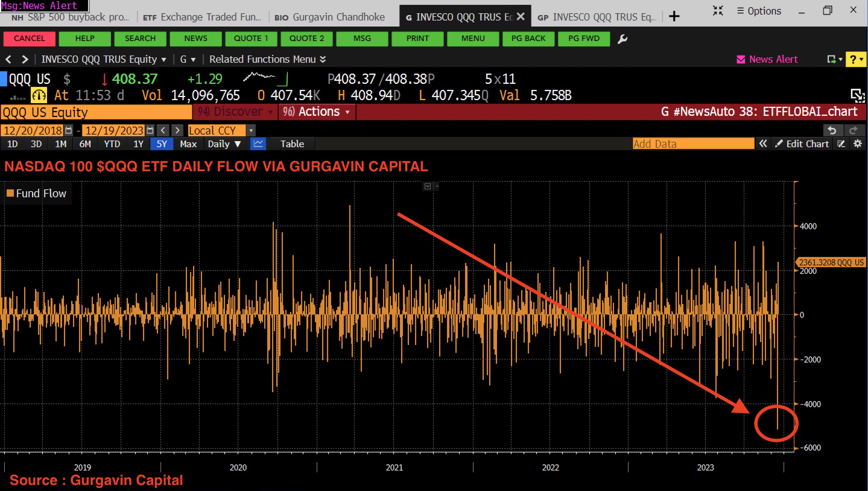The height and width of the screenshot is (491, 868).
Task: Click the red CANCEL button
Action: point(29,39)
